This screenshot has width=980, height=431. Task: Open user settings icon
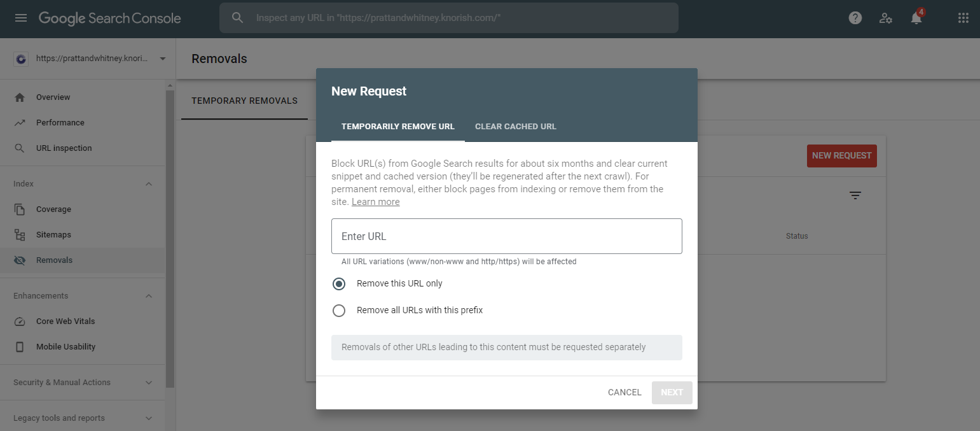tap(886, 18)
